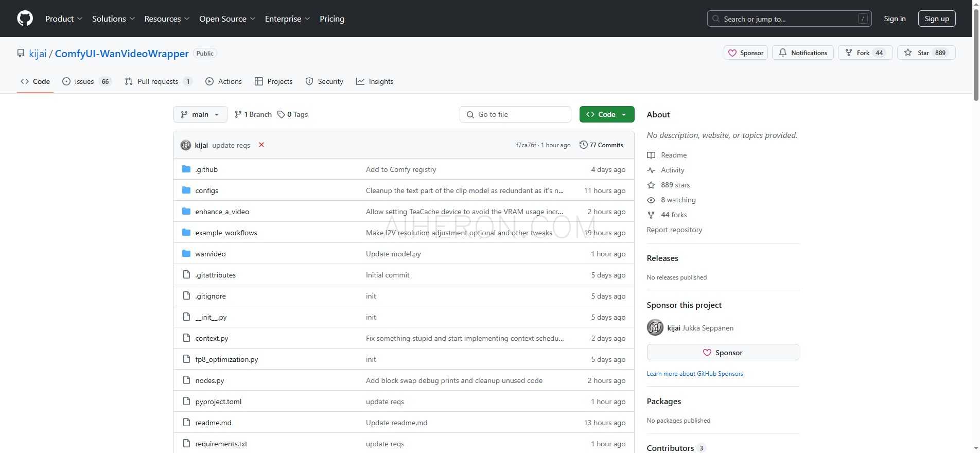Click the fp8_optimization.py file icon

coord(186,359)
